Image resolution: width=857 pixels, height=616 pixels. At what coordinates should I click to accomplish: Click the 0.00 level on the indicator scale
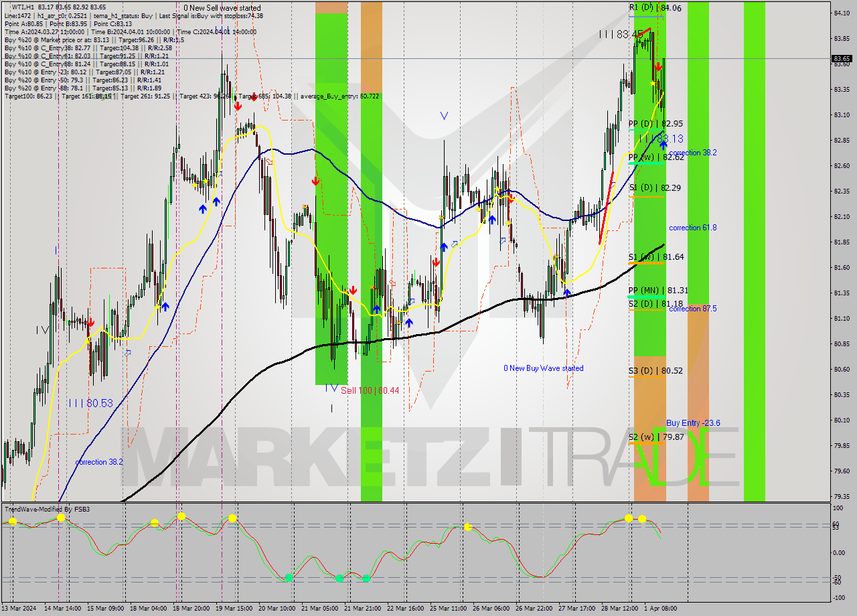pyautogui.click(x=839, y=553)
